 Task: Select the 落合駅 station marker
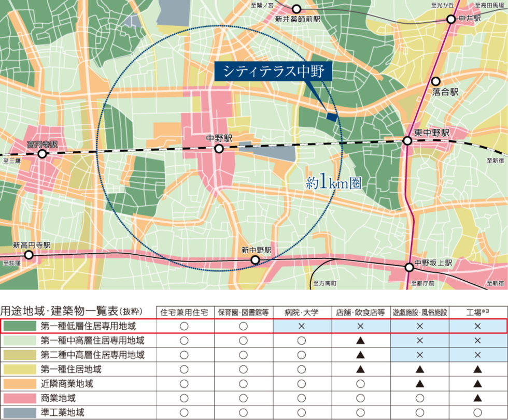click(436, 81)
